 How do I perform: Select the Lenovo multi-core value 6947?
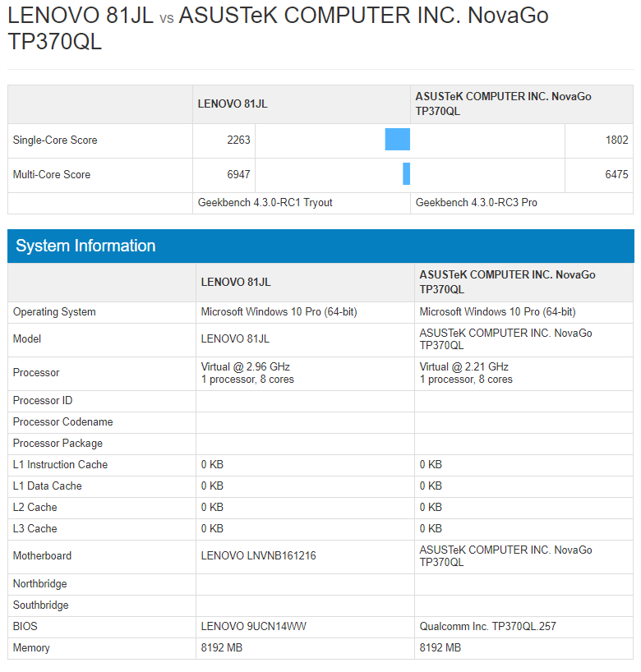tap(238, 174)
